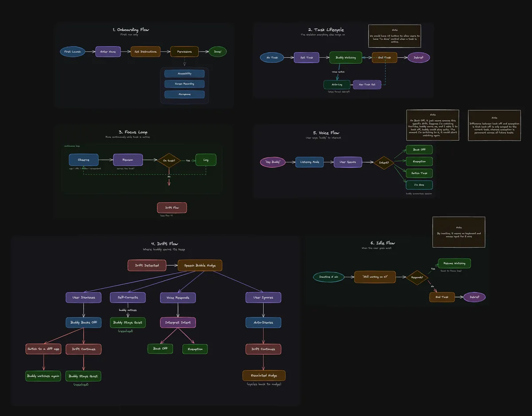The height and width of the screenshot is (416, 532).
Task: Click the 'On task?' decision diamond
Action: click(x=169, y=161)
